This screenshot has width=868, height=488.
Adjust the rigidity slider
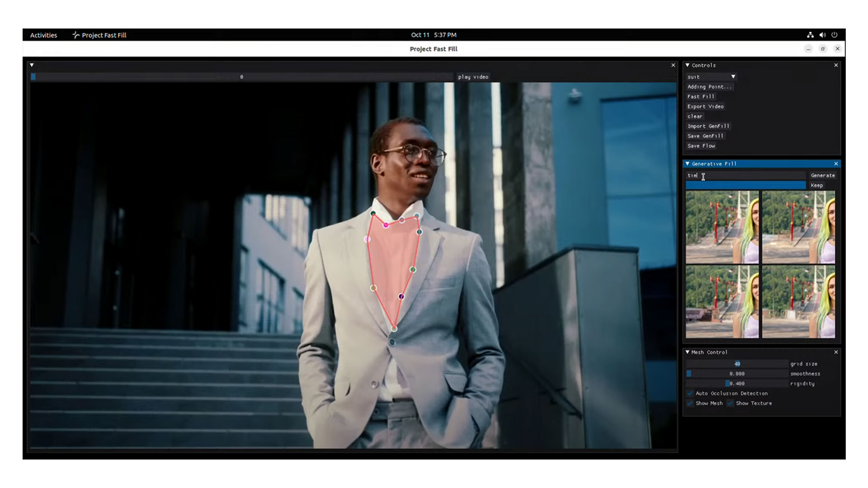click(x=737, y=384)
